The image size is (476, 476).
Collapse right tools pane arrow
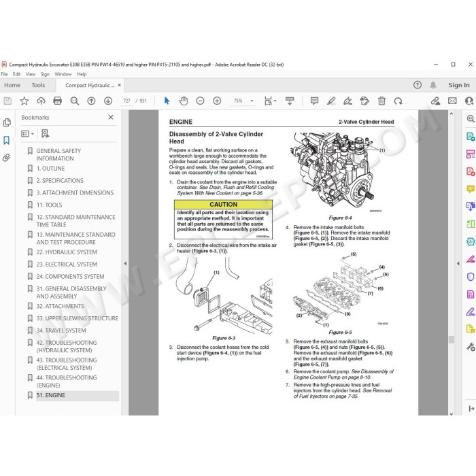coord(458,264)
